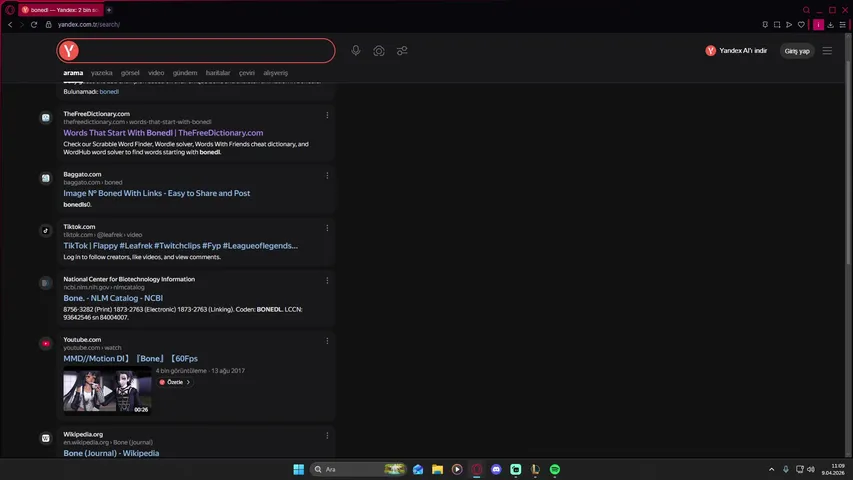Open the taskbar volume icon

(811, 469)
